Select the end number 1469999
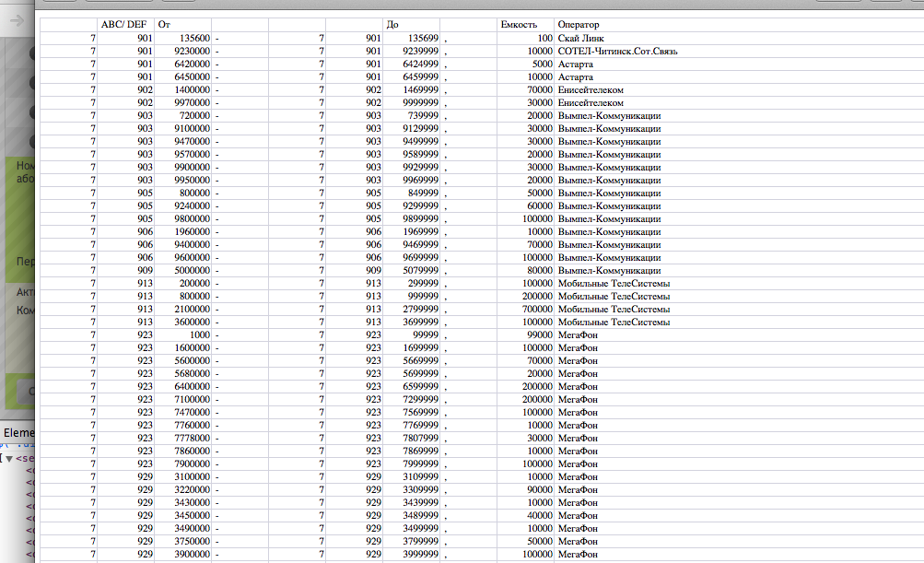 click(x=420, y=90)
